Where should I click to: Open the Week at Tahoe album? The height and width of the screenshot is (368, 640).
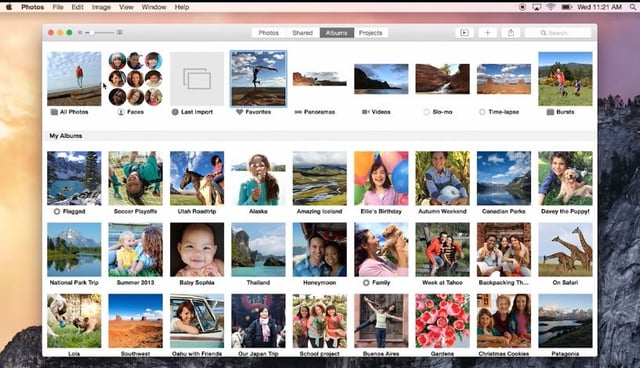pyautogui.click(x=442, y=249)
